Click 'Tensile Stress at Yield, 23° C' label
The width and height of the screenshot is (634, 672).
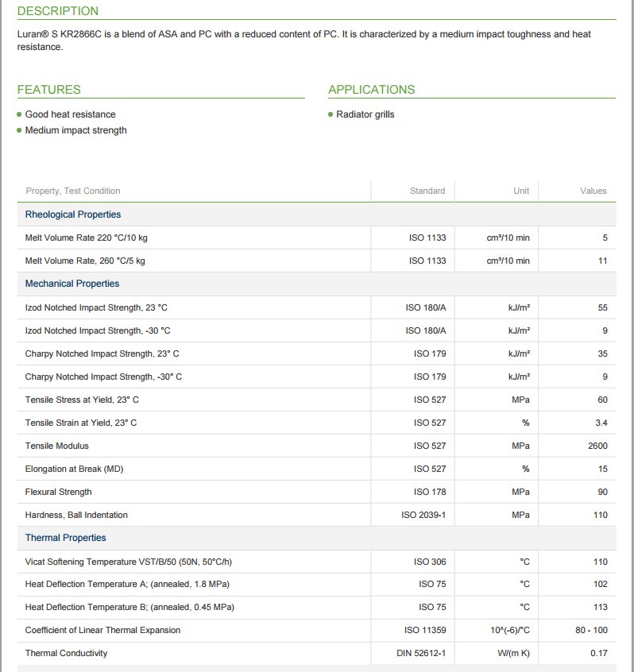pos(82,400)
